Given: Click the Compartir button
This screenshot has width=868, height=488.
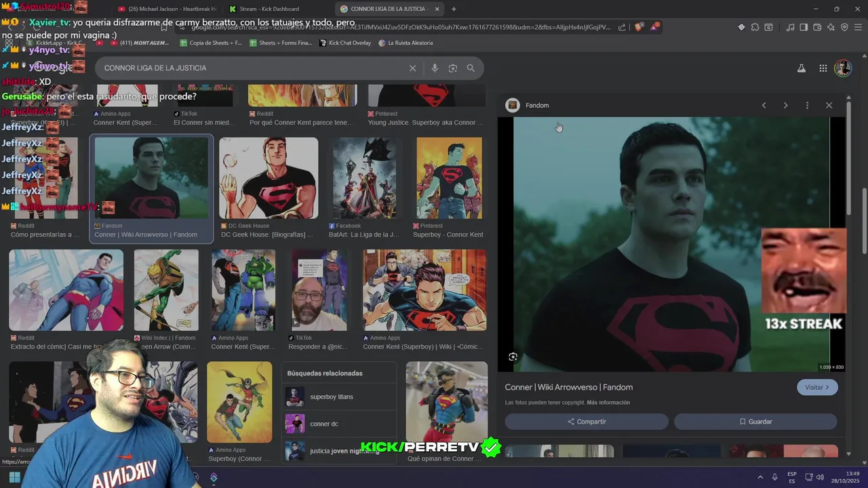Looking at the screenshot, I should pos(587,422).
